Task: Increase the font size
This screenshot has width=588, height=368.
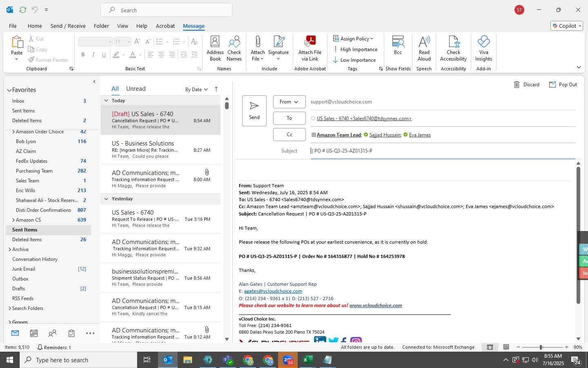Action: coord(137,41)
